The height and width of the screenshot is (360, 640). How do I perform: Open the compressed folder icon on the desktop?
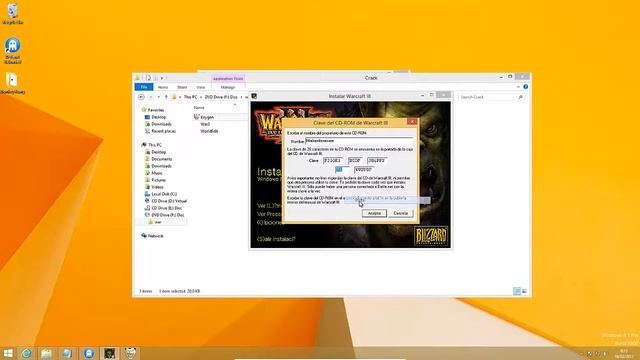[x=12, y=83]
